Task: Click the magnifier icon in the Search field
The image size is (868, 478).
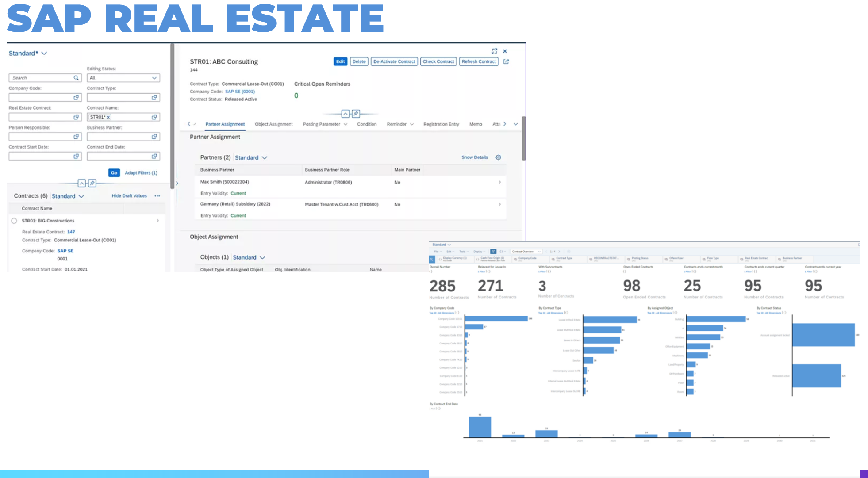Action: tap(76, 78)
